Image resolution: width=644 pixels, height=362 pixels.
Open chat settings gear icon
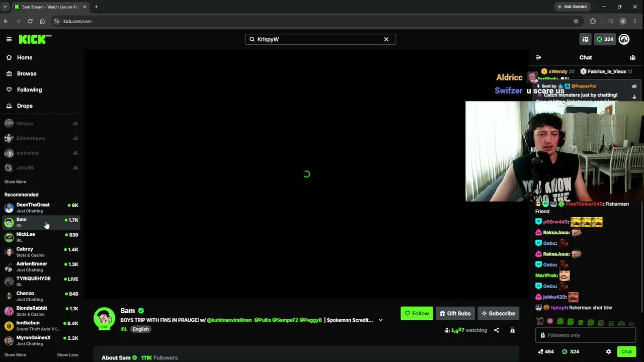coord(608,352)
